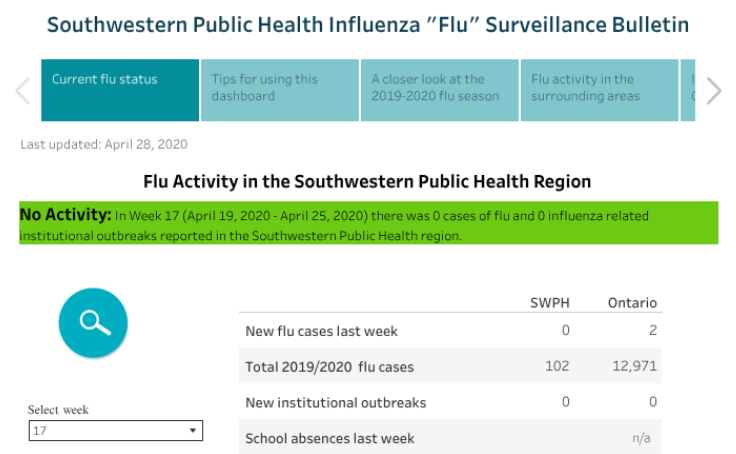The width and height of the screenshot is (736, 454).
Task: Select the "Total 2019/2020 flu cases" row label
Action: pos(329,367)
